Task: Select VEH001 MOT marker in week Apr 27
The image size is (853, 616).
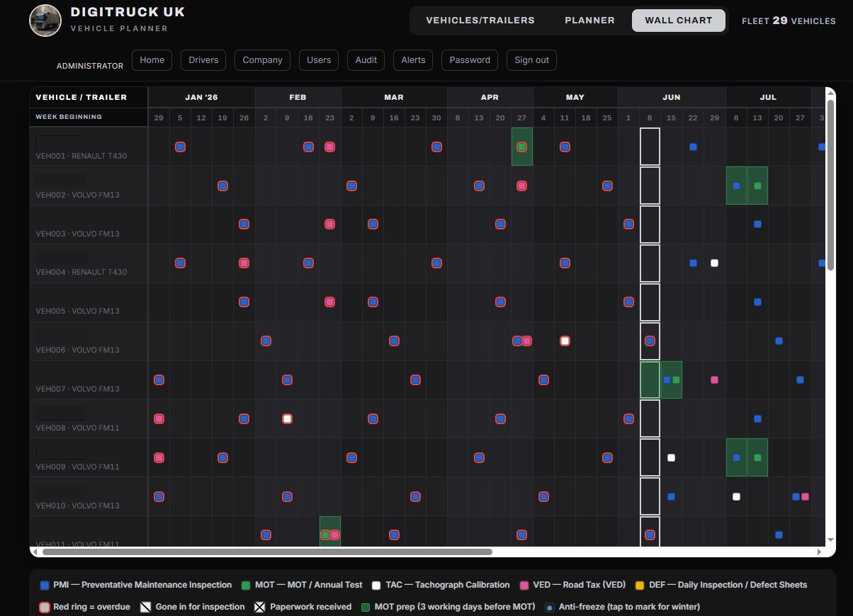Action: (521, 147)
